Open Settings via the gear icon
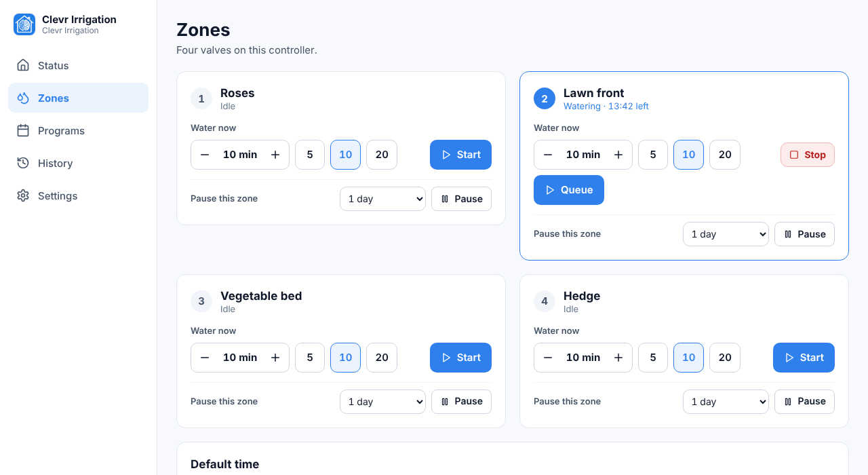868x475 pixels. 23,195
